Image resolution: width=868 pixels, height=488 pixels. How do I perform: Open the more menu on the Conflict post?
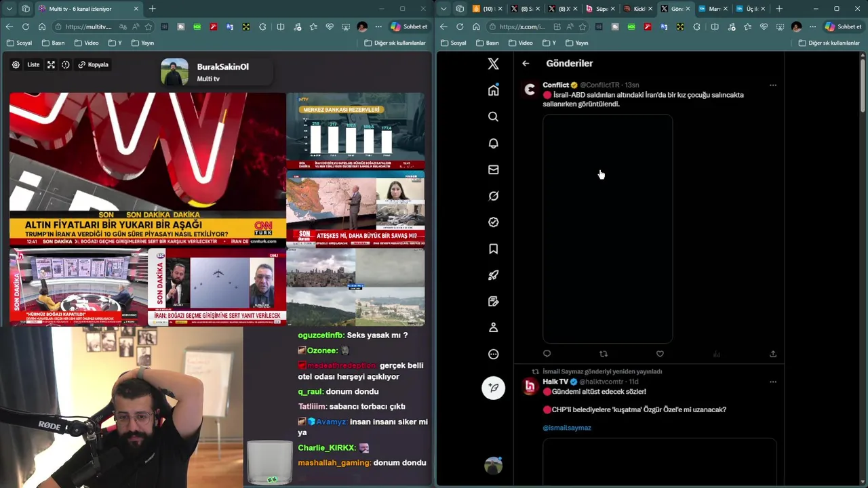[772, 85]
